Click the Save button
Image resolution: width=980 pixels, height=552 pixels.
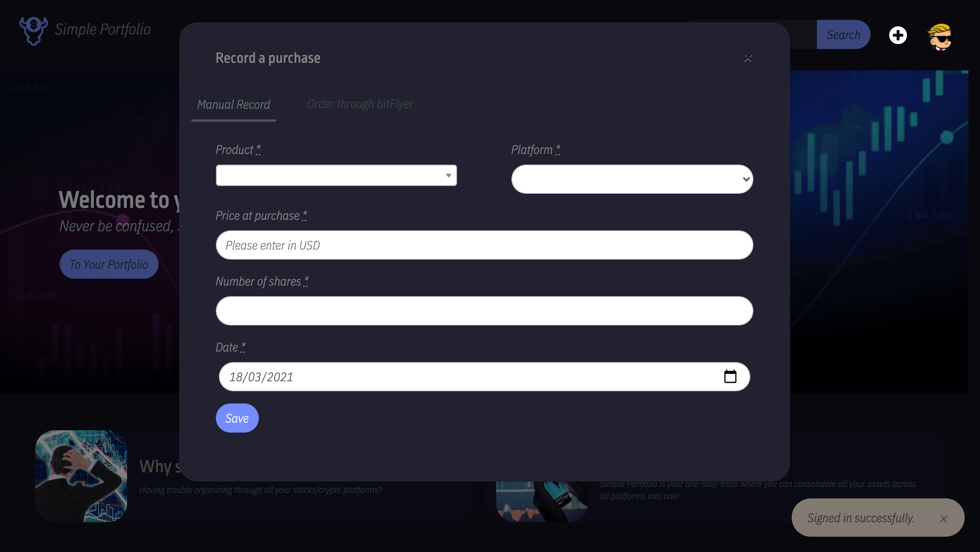click(x=237, y=418)
